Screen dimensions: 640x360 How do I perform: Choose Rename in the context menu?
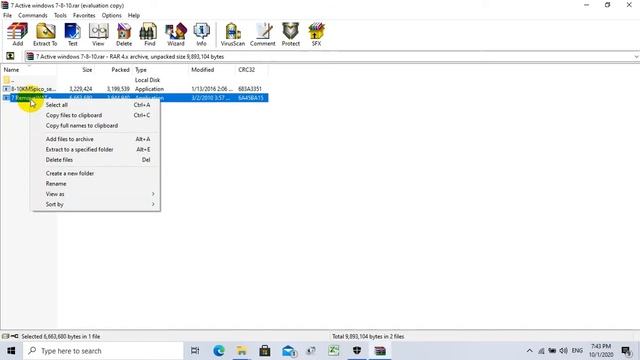point(96,184)
